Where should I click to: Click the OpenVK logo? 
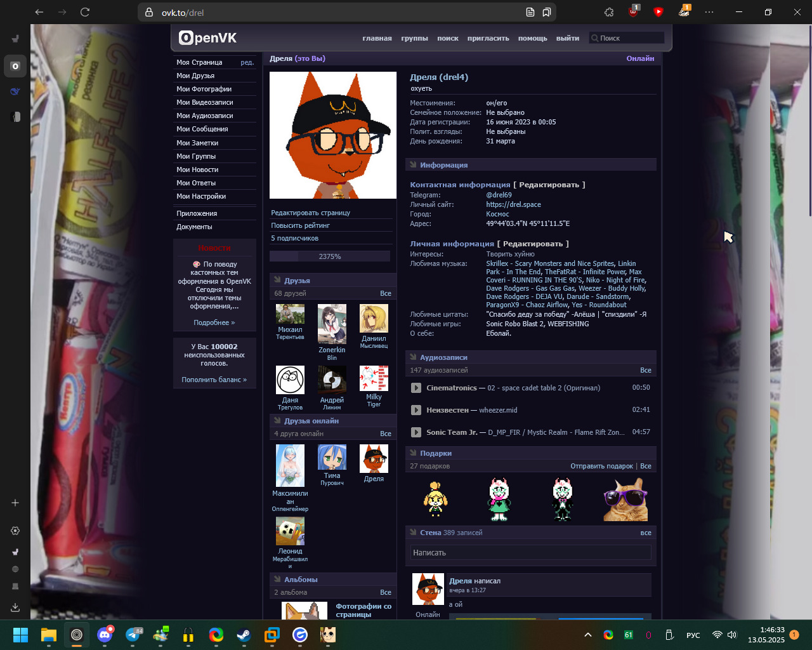click(208, 38)
